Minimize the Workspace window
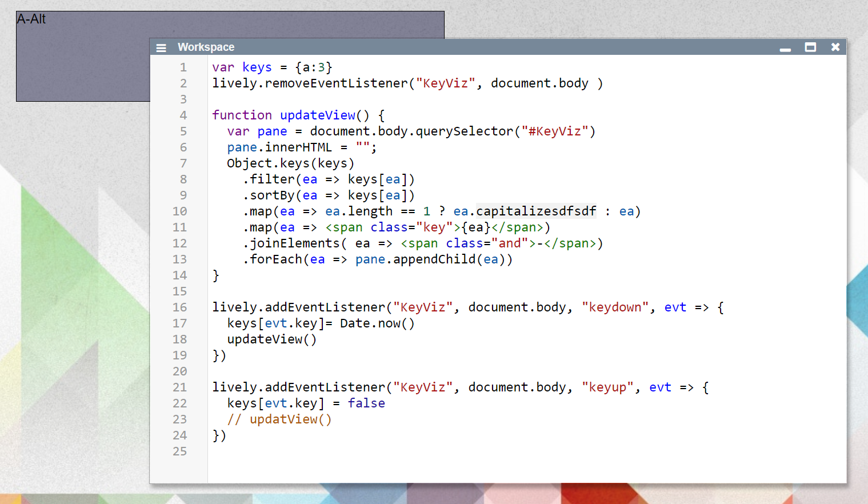Image resolution: width=868 pixels, height=504 pixels. tap(785, 48)
